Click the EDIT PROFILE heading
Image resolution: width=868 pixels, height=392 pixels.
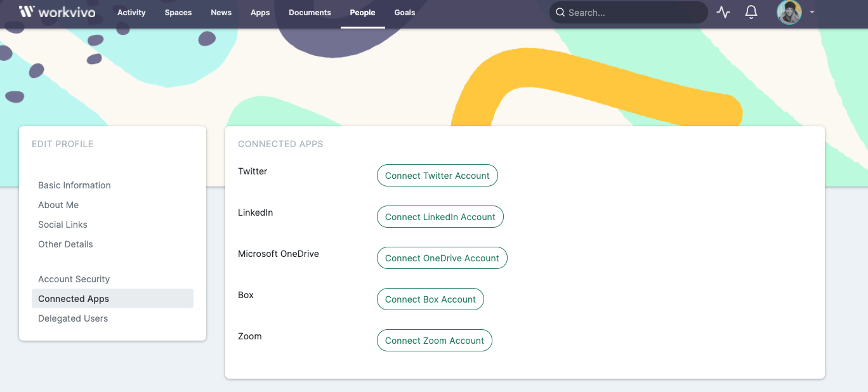pyautogui.click(x=62, y=144)
